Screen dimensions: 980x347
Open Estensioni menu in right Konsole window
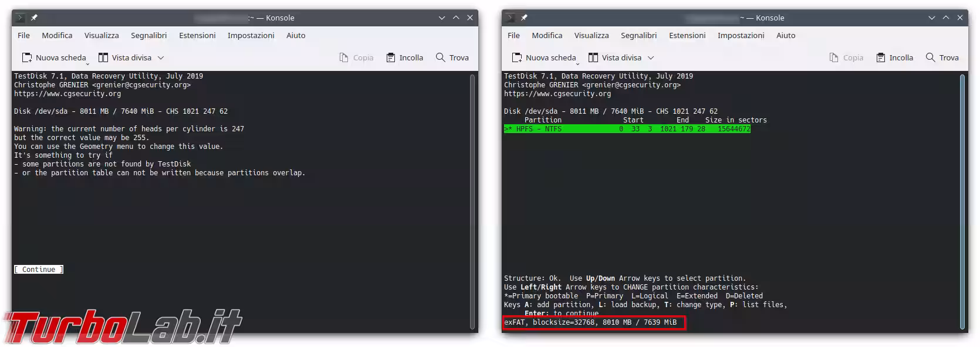pos(687,35)
